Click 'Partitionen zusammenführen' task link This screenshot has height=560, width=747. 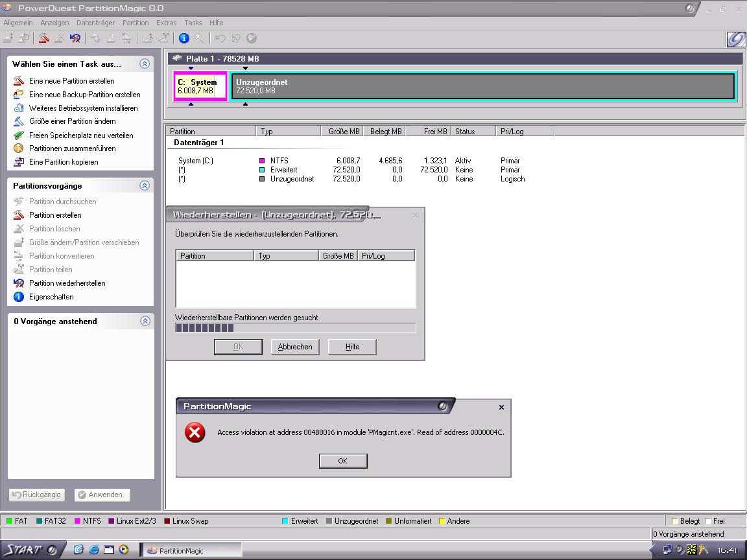pyautogui.click(x=73, y=148)
